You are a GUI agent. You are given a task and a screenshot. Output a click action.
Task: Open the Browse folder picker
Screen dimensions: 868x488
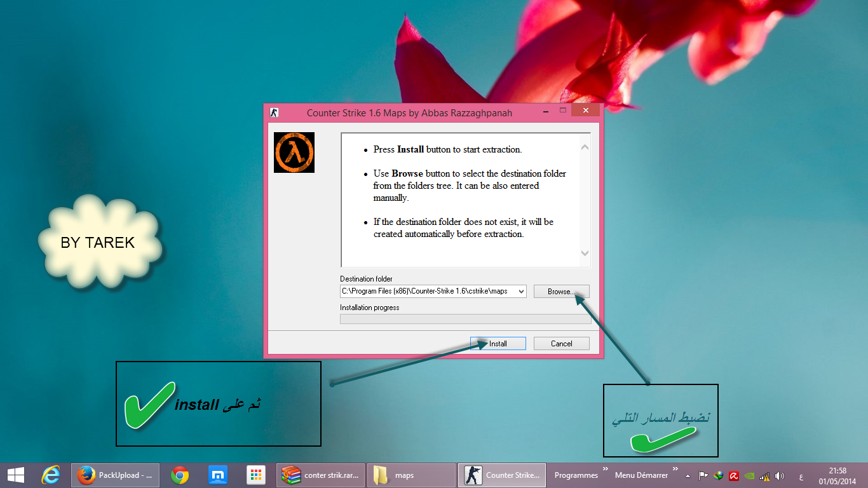click(562, 291)
